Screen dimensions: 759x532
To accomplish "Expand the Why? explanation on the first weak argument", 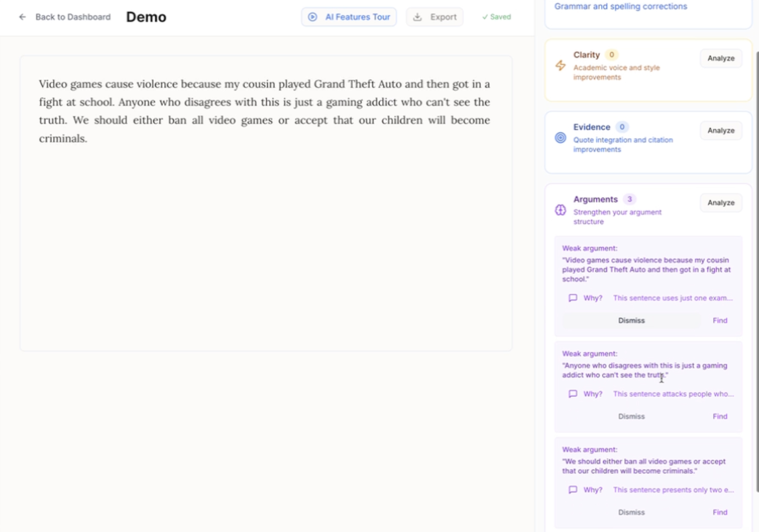I will click(x=592, y=298).
